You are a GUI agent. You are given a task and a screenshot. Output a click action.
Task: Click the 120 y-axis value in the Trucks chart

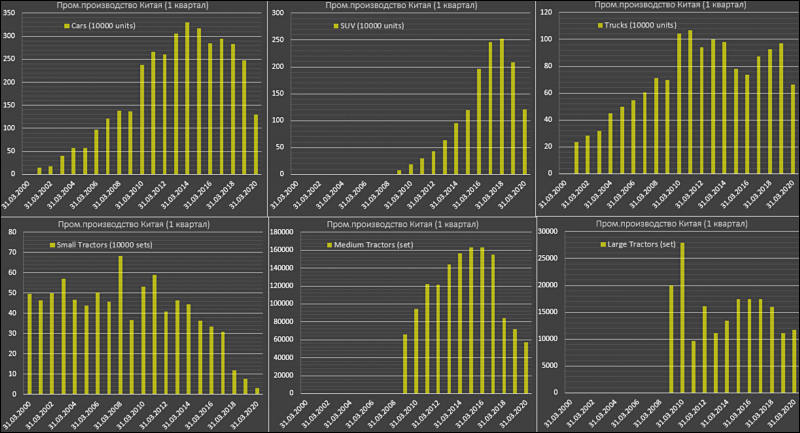click(546, 12)
